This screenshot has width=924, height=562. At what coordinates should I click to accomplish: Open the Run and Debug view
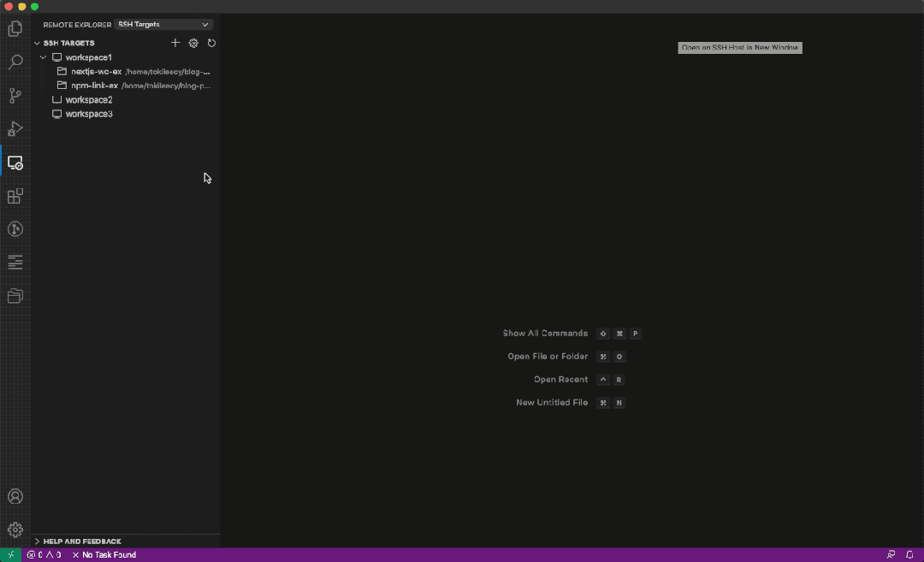click(15, 128)
